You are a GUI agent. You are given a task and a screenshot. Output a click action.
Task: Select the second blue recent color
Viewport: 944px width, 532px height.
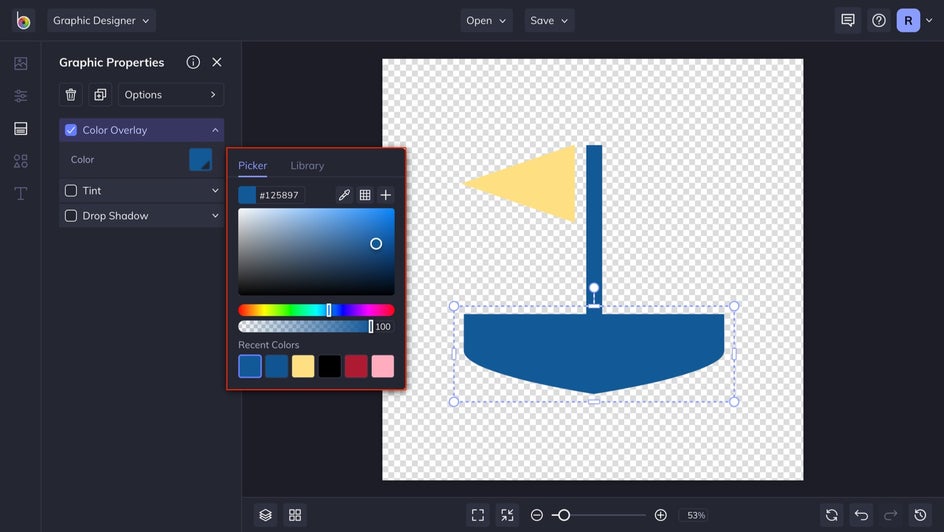(x=276, y=366)
